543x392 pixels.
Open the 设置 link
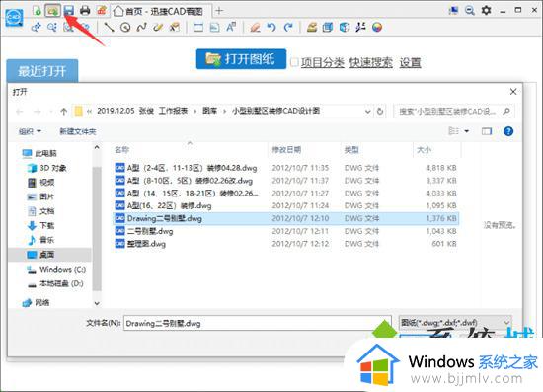(x=410, y=62)
